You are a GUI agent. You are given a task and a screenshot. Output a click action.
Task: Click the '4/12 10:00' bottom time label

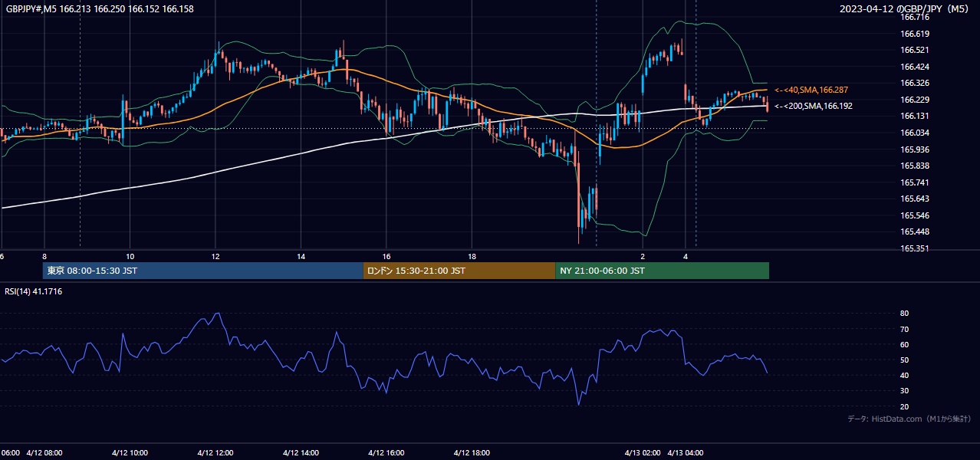click(x=130, y=452)
